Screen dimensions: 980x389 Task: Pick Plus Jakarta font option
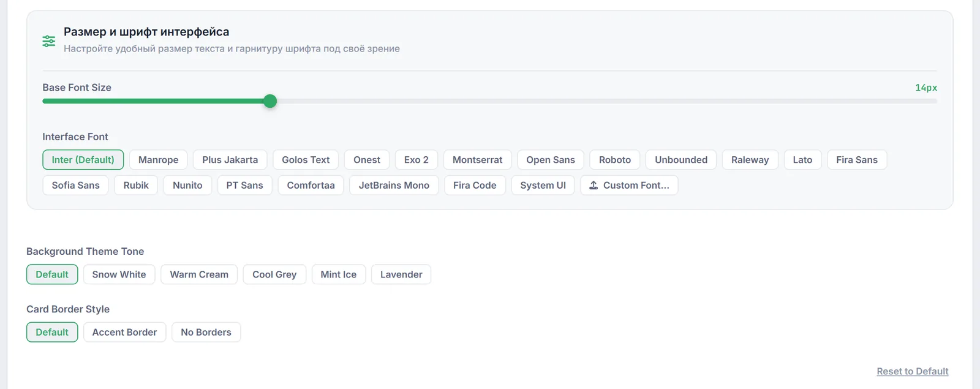pyautogui.click(x=230, y=160)
